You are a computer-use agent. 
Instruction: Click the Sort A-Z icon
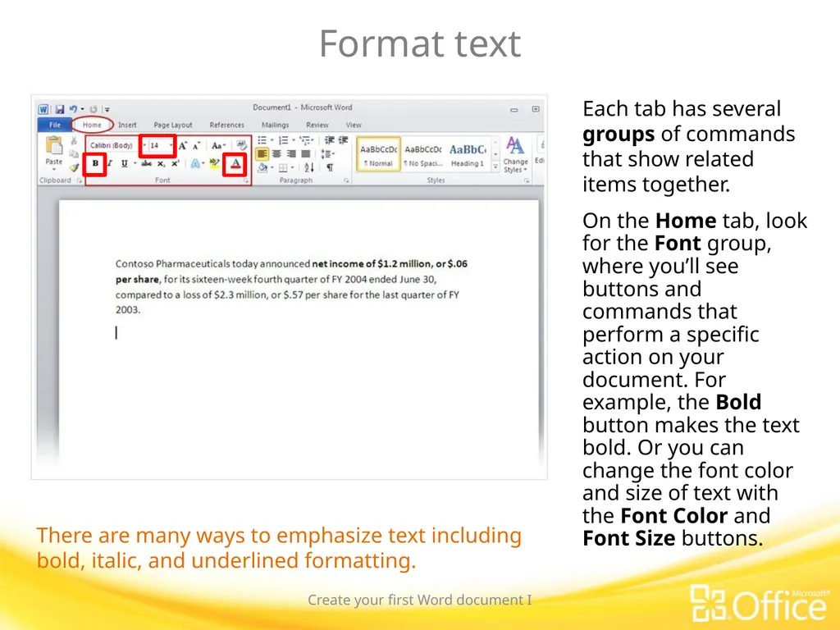point(309,167)
